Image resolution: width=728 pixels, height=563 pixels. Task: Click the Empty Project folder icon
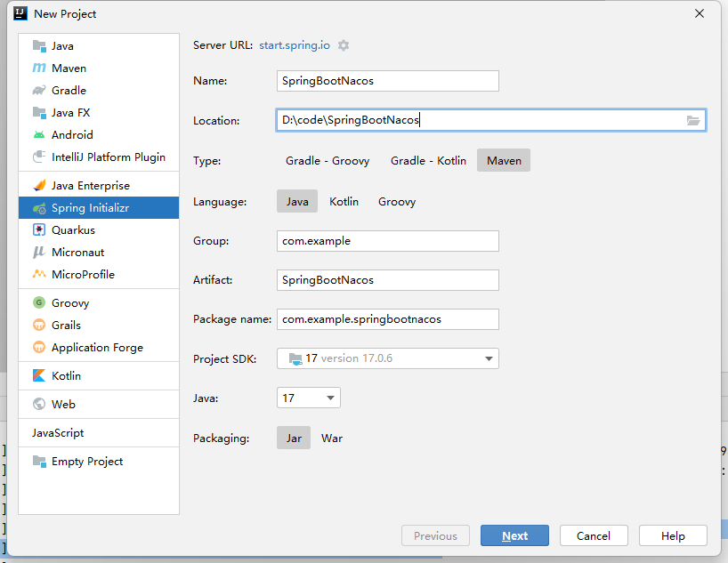click(39, 462)
